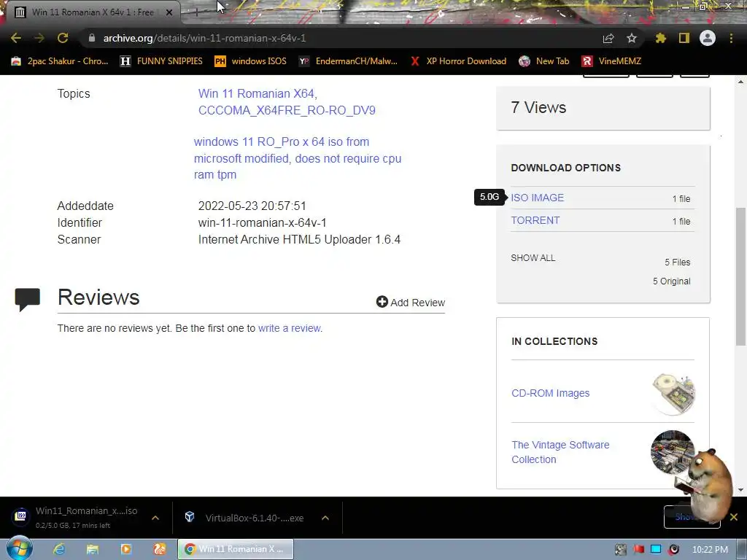Expand the Win11_Romanian iso download chevron
The image size is (747, 560).
click(x=155, y=518)
